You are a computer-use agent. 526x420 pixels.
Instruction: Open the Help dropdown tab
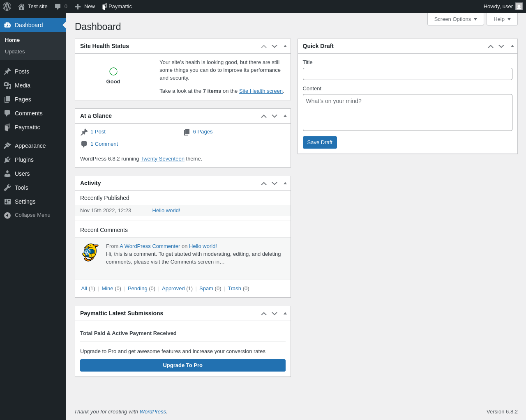pyautogui.click(x=502, y=19)
